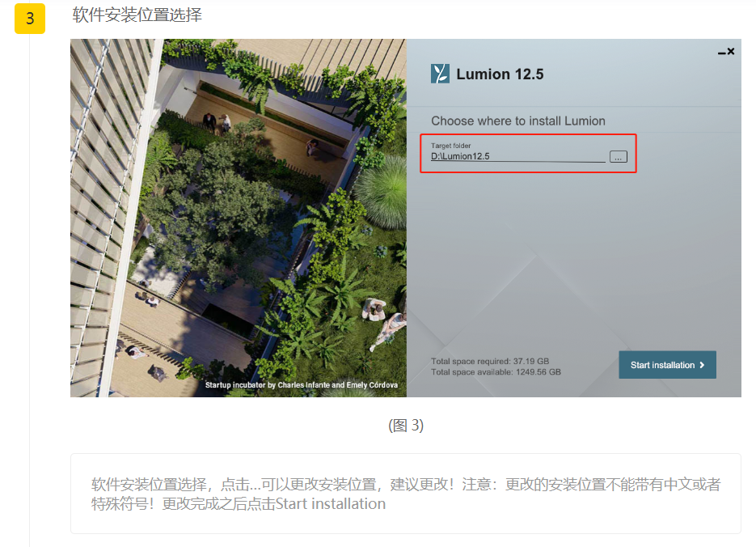Click the Chinese instruction note box
Image resolution: width=756 pixels, height=547 pixels.
pyautogui.click(x=405, y=494)
